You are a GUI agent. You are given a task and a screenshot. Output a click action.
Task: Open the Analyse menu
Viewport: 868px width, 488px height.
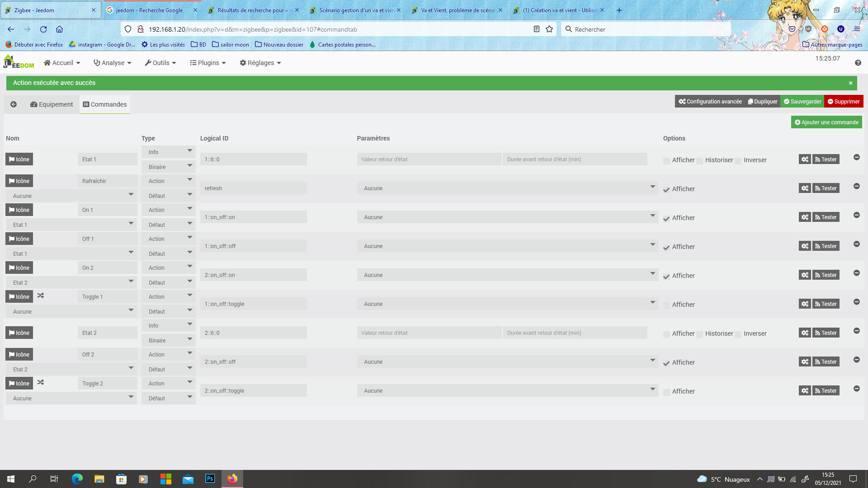(x=112, y=63)
